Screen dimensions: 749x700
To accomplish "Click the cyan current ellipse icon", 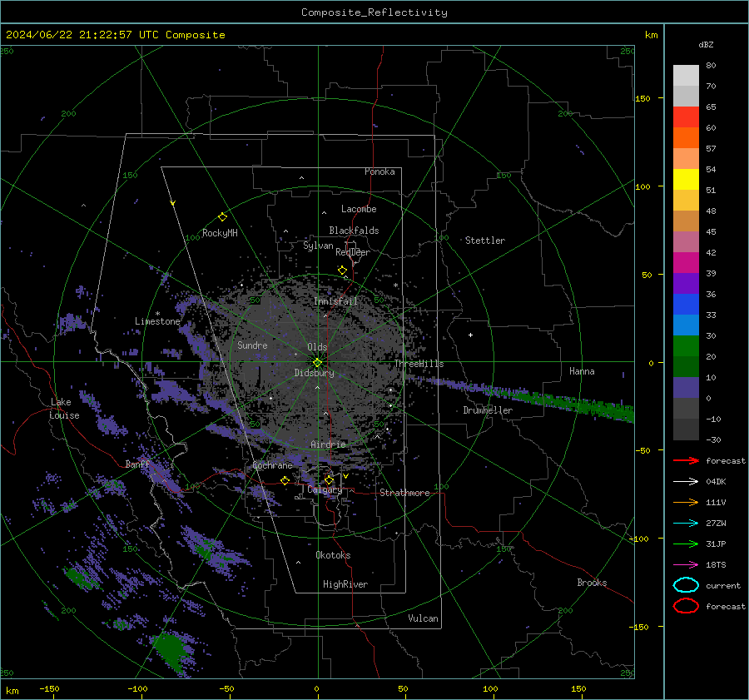I will (x=686, y=585).
